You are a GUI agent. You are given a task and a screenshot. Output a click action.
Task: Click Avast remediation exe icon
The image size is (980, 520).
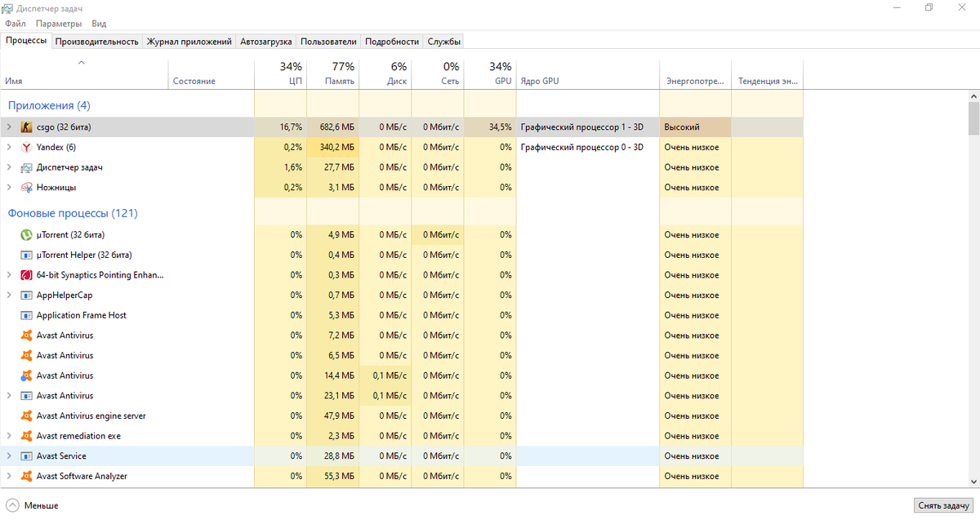click(x=26, y=436)
